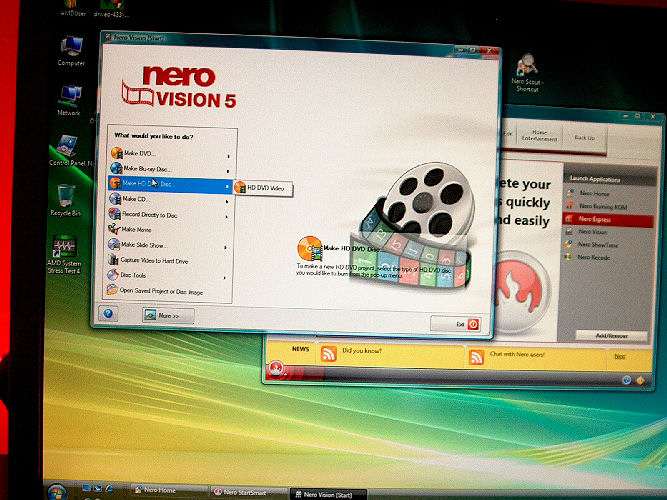Click the HD DVD Video submenu icon
The image size is (667, 500).
(240, 187)
